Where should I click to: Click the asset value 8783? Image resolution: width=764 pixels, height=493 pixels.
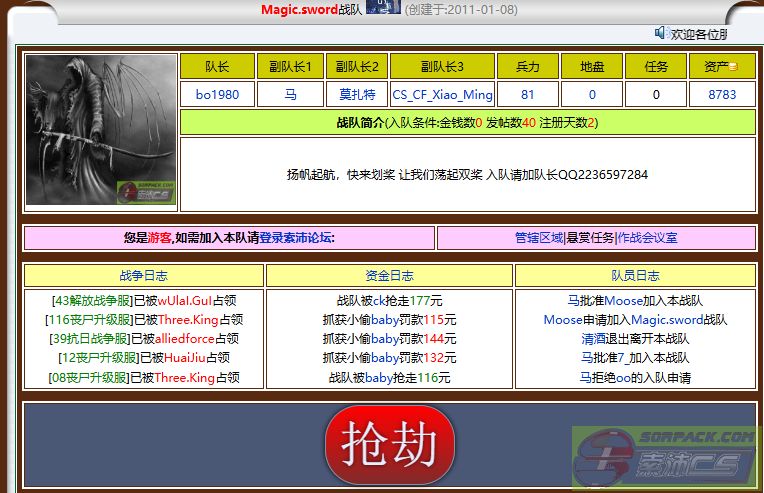(x=721, y=95)
